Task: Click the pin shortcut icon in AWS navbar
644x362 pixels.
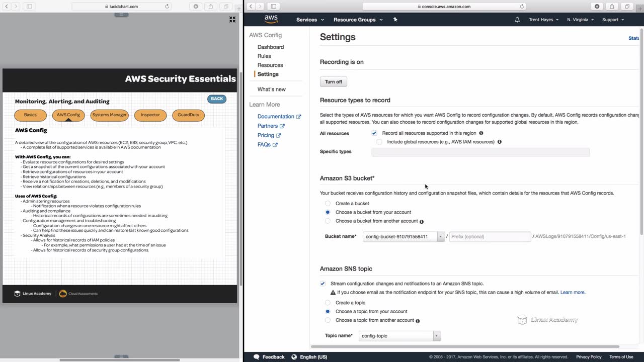Action: pyautogui.click(x=395, y=20)
